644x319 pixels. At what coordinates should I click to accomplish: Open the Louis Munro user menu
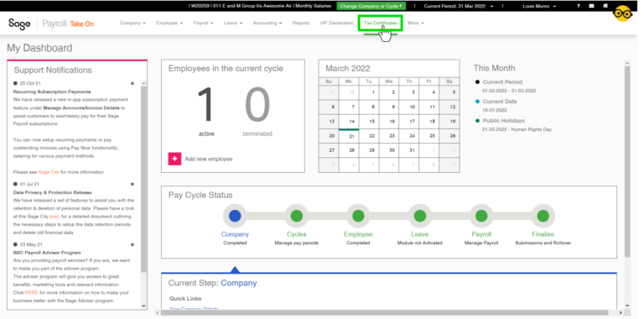click(x=539, y=6)
